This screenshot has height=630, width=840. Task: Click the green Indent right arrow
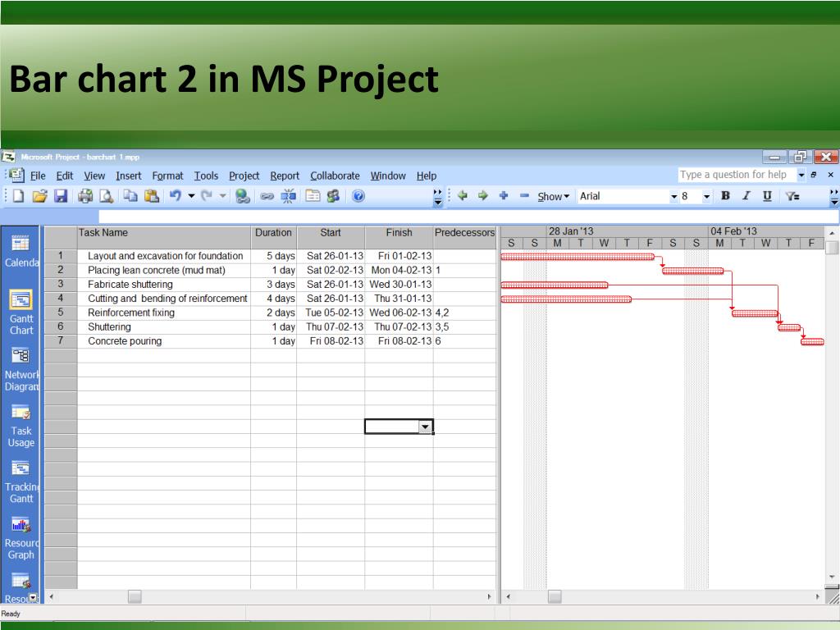point(482,195)
